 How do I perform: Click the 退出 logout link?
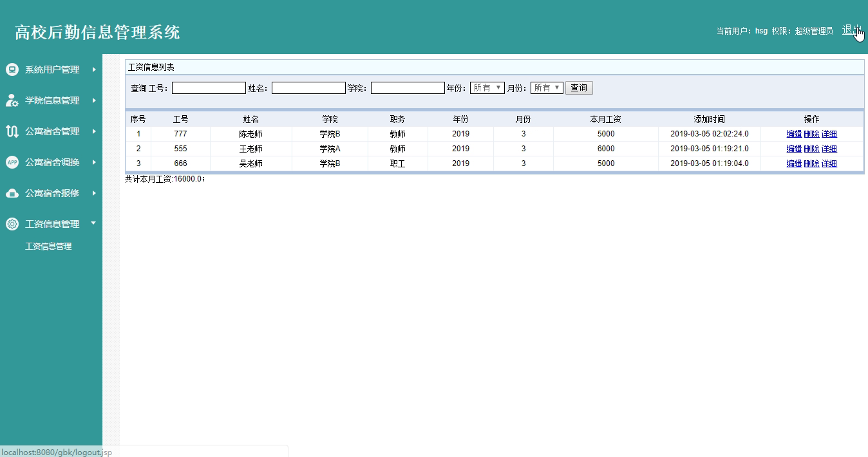tap(851, 30)
